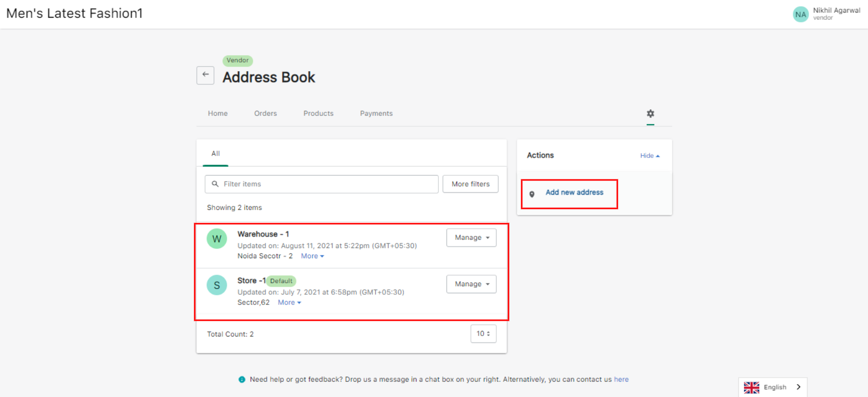Click the UK flag icon
This screenshot has height=397, width=868.
point(752,387)
